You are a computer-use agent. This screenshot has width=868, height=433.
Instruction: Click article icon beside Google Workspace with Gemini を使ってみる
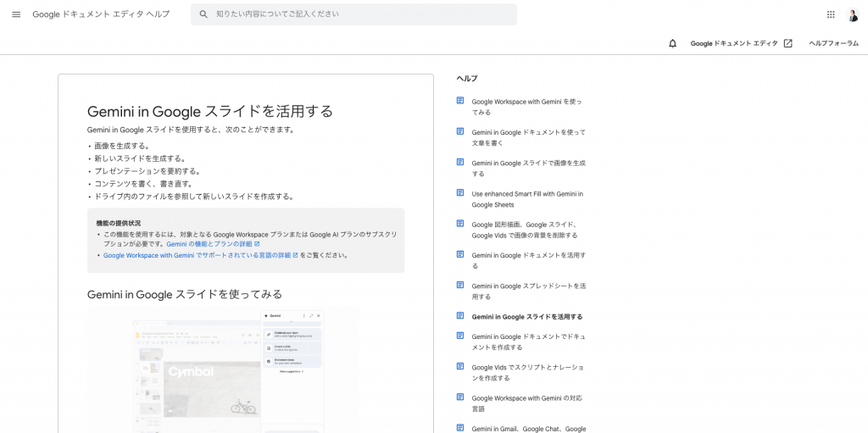(459, 101)
